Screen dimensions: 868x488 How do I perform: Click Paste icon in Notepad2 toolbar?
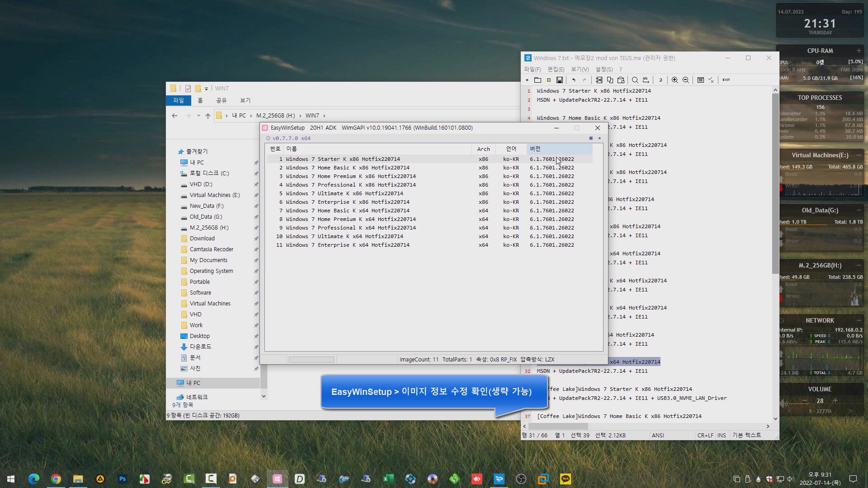(x=621, y=80)
